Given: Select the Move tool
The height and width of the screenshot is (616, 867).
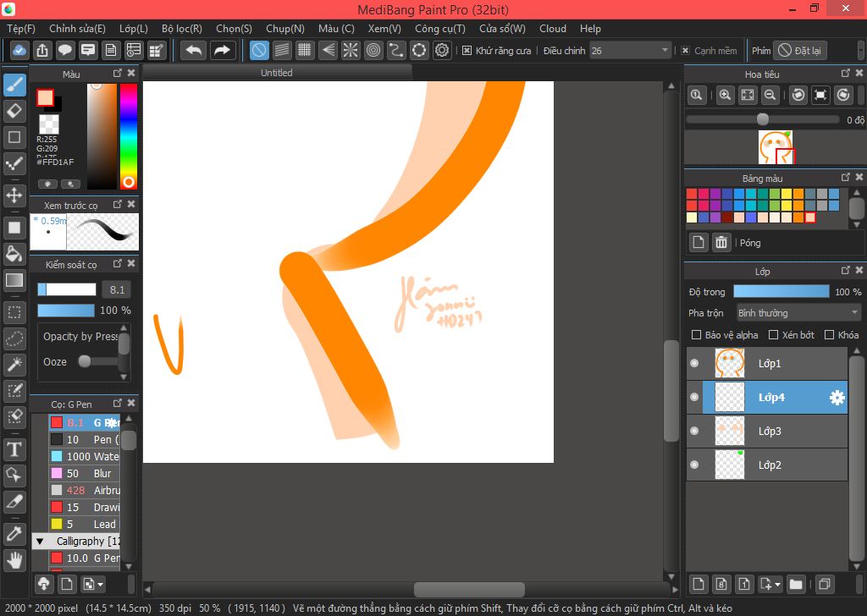Looking at the screenshot, I should click(15, 195).
